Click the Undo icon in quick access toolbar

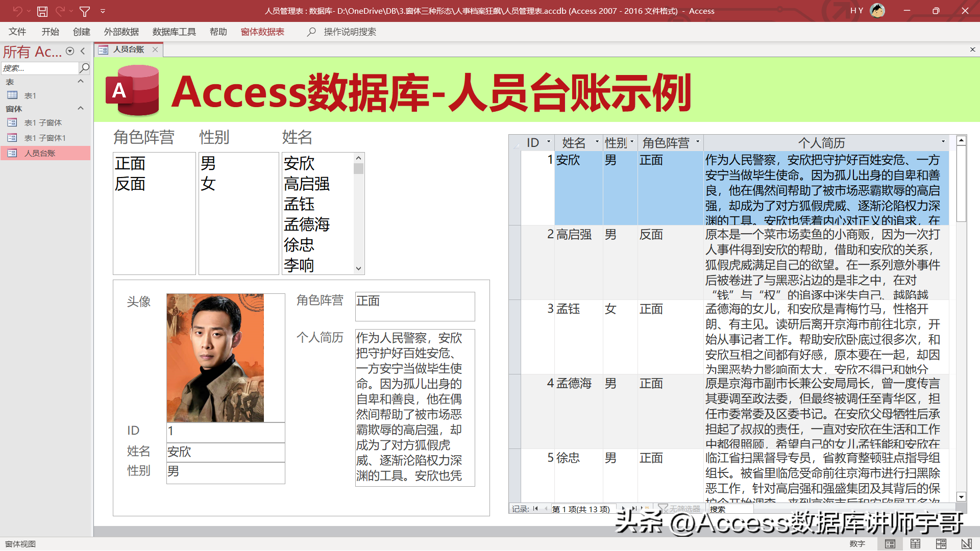pyautogui.click(x=17, y=11)
